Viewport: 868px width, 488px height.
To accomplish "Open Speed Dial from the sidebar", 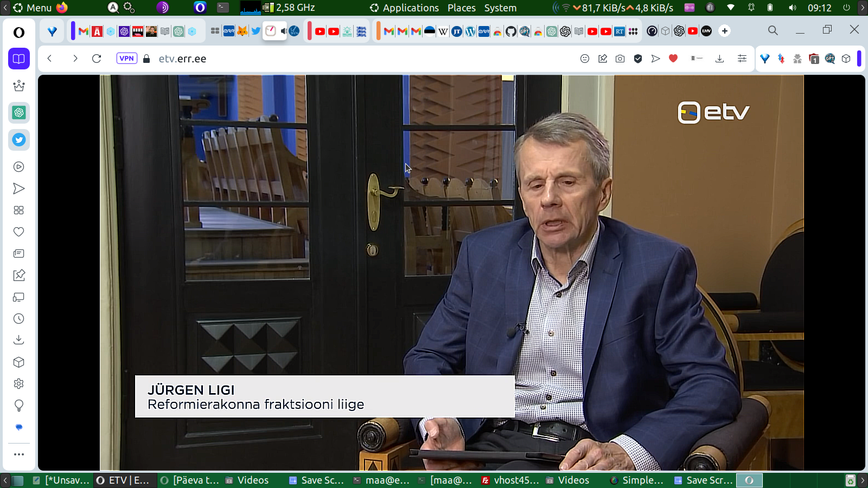I will pyautogui.click(x=19, y=210).
